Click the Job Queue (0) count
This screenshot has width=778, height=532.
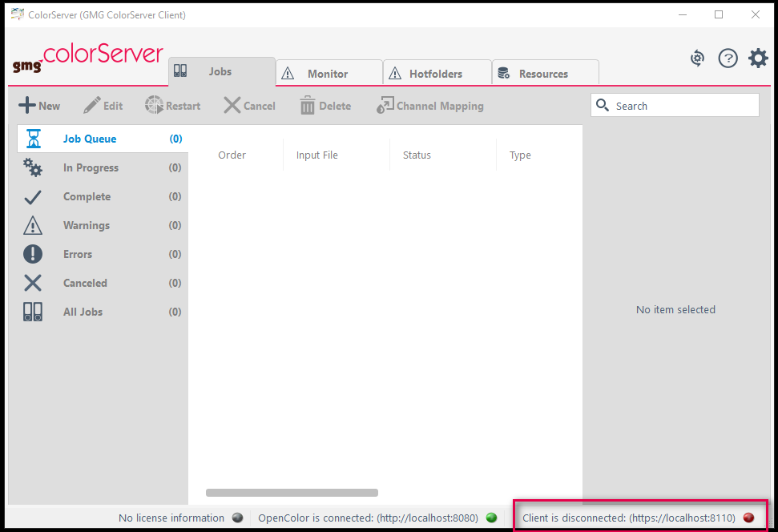pyautogui.click(x=175, y=139)
